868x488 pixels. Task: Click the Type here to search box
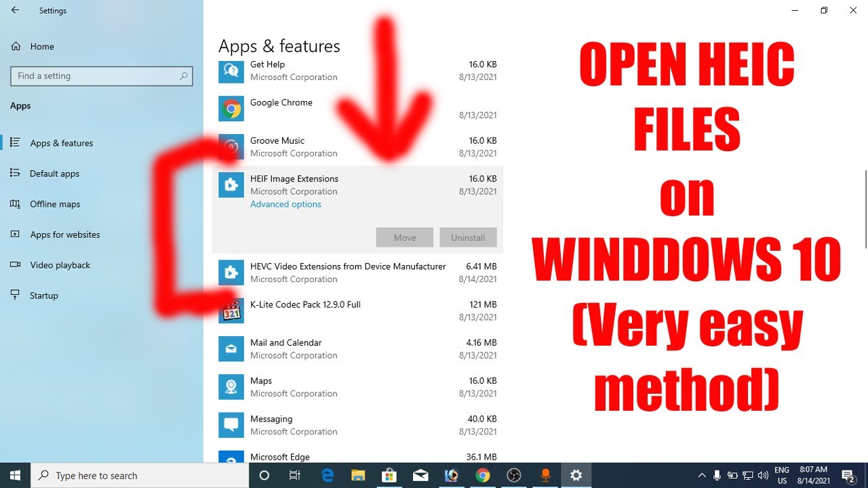pyautogui.click(x=140, y=475)
